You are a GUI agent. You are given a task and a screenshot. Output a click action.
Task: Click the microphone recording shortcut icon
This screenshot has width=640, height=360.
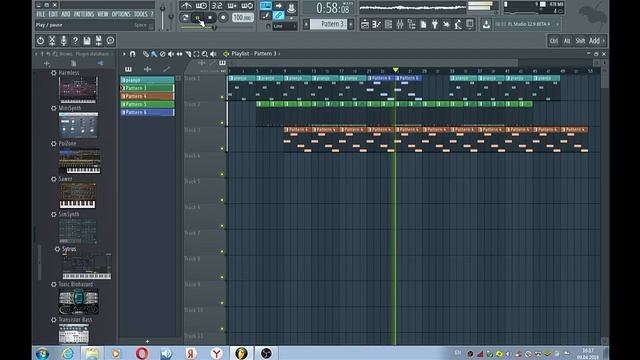click(64, 40)
